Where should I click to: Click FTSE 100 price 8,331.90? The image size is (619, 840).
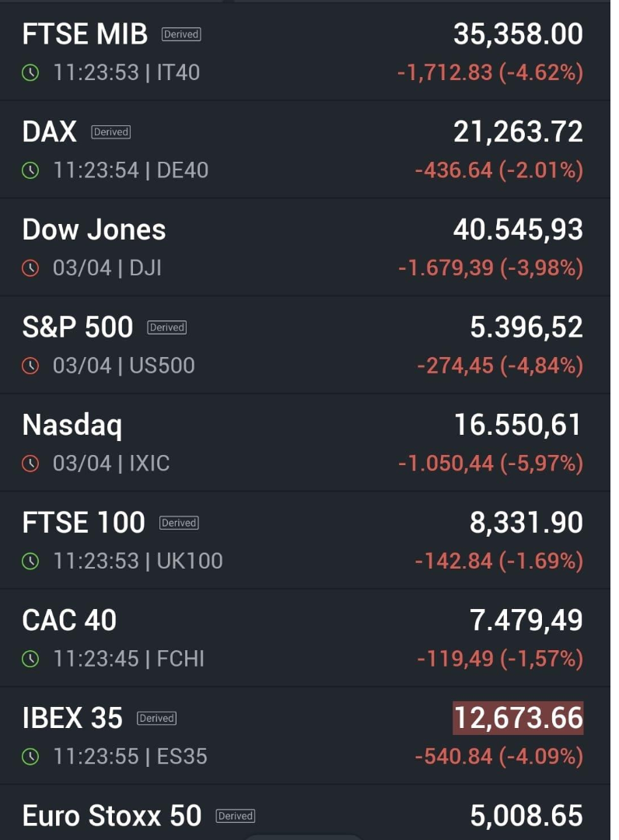tap(526, 523)
